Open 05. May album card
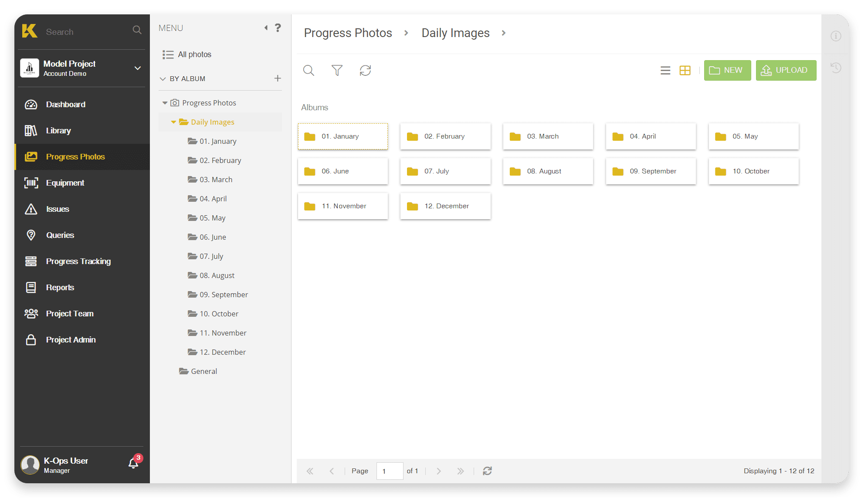The height and width of the screenshot is (502, 868). click(754, 136)
